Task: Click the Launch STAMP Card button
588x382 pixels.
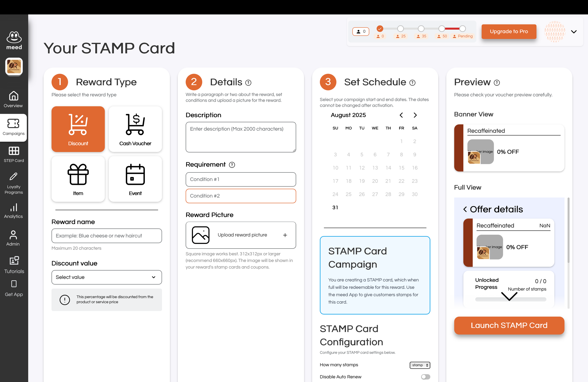Action: tap(509, 325)
